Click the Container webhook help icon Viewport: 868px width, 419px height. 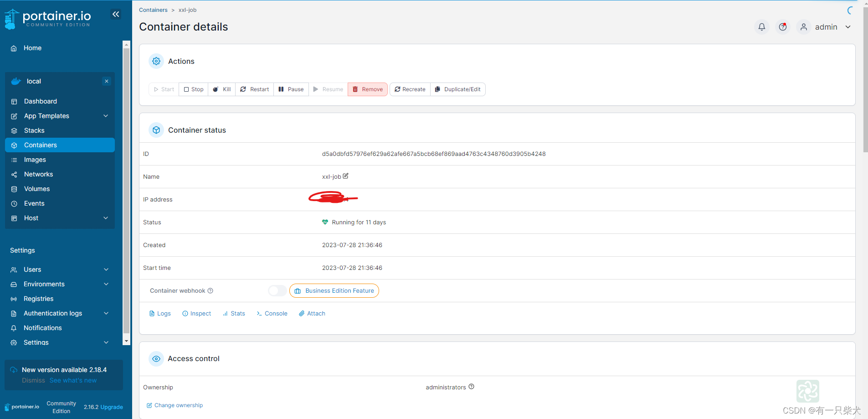211,291
